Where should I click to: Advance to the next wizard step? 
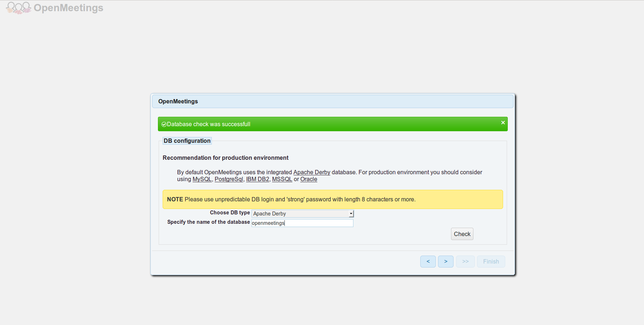[x=446, y=261]
